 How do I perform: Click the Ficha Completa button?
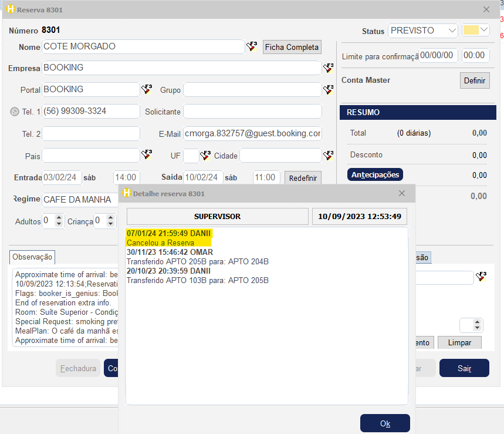coord(292,47)
